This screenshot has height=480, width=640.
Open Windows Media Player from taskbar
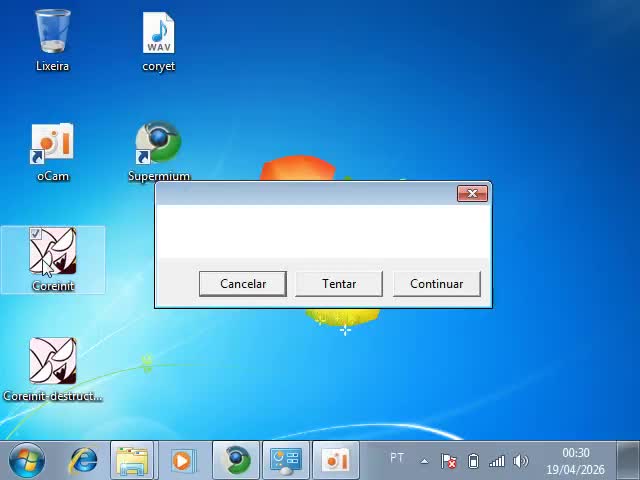(182, 460)
